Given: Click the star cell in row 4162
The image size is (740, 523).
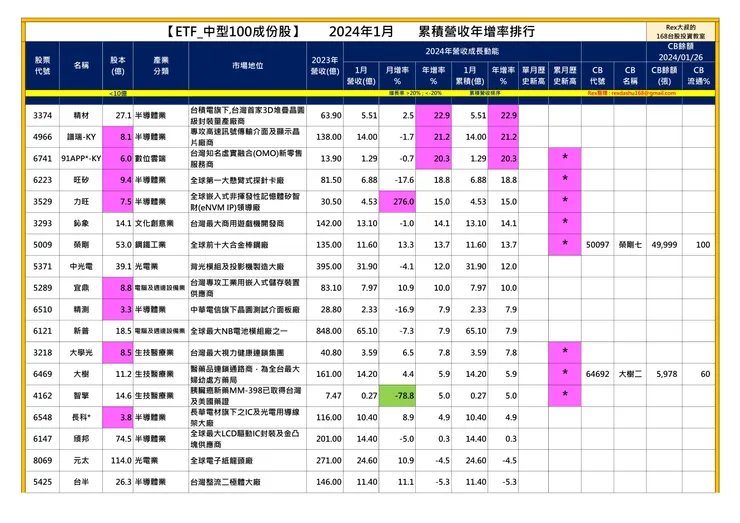Looking at the screenshot, I should click(565, 396).
